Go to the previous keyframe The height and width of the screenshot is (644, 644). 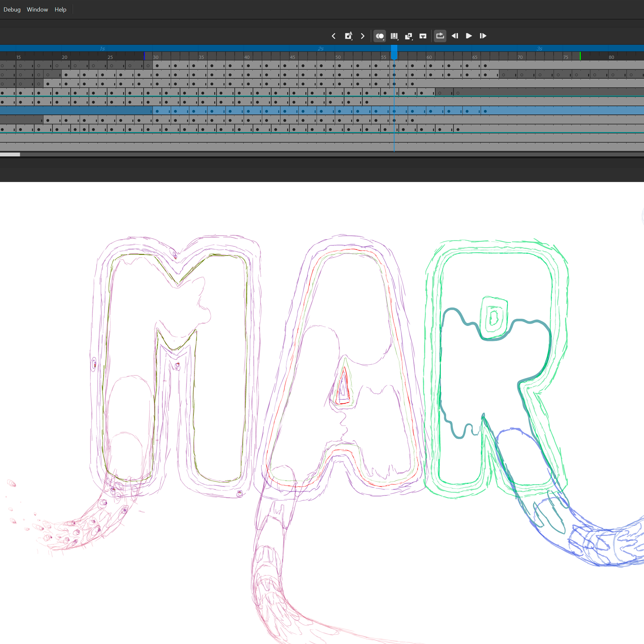click(x=333, y=36)
